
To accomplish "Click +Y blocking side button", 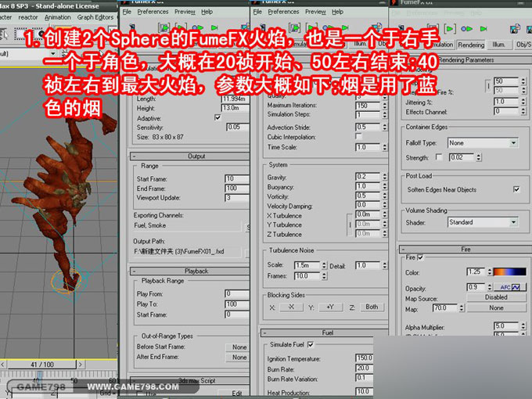I will [x=330, y=307].
